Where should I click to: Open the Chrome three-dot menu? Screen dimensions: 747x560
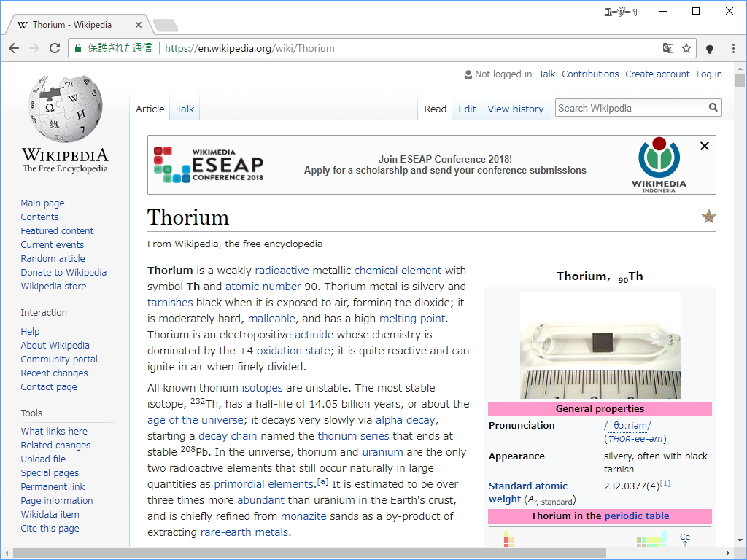click(x=733, y=48)
